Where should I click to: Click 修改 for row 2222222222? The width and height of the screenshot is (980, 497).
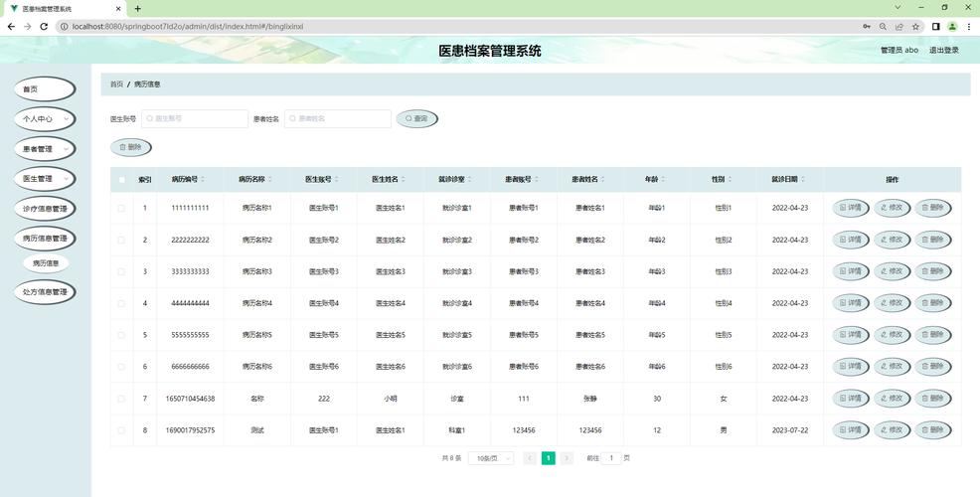click(x=892, y=240)
